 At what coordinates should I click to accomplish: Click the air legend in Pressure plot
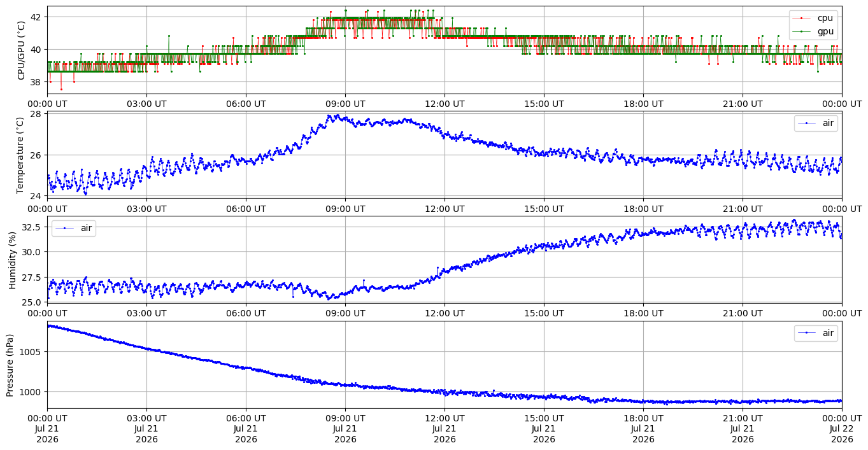tap(816, 333)
